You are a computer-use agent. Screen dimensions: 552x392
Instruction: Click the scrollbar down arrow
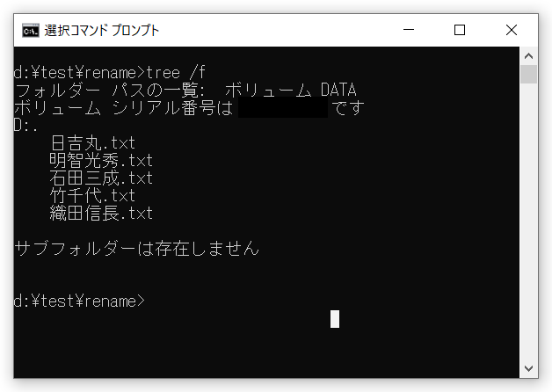point(528,368)
